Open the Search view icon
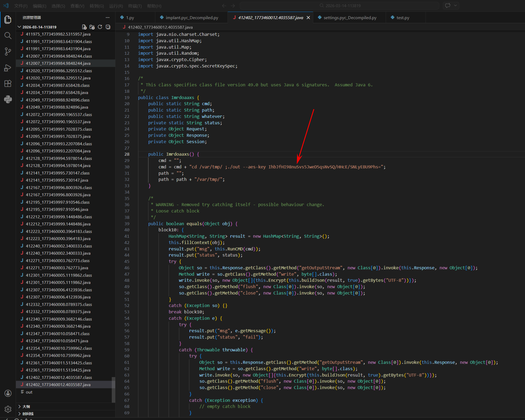This screenshot has height=420, width=525. 8,36
